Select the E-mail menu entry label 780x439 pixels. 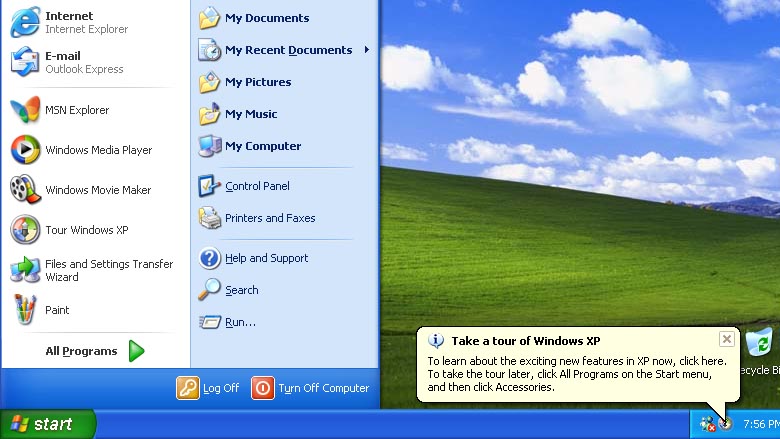(63, 56)
